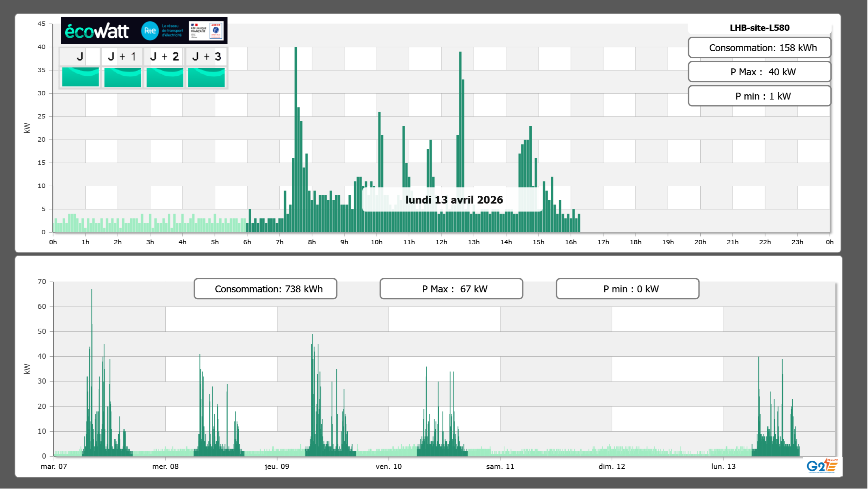This screenshot has width=868, height=489.
Task: Click the P Max : 67 kW box
Action: click(451, 289)
